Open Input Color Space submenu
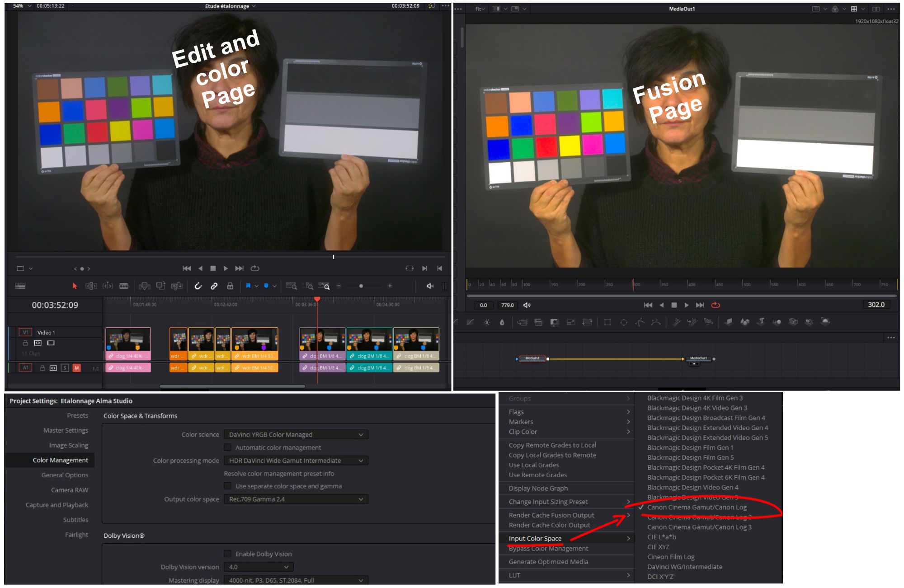Viewport: 904px width, 588px height. tap(569, 538)
